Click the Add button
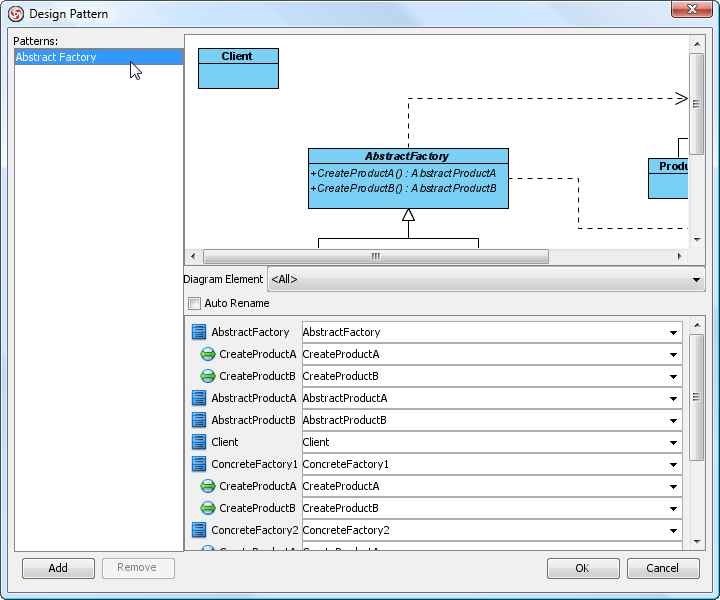Image resolution: width=720 pixels, height=600 pixels. coord(58,568)
